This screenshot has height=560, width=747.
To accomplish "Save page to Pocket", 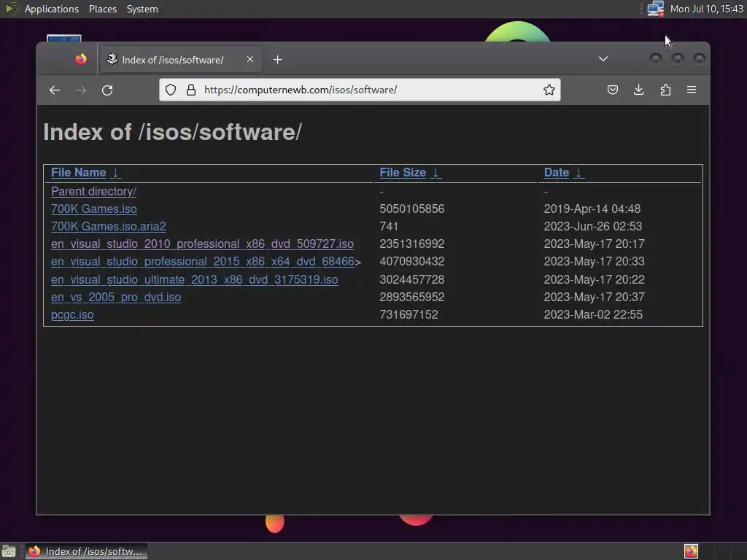I will pyautogui.click(x=613, y=90).
